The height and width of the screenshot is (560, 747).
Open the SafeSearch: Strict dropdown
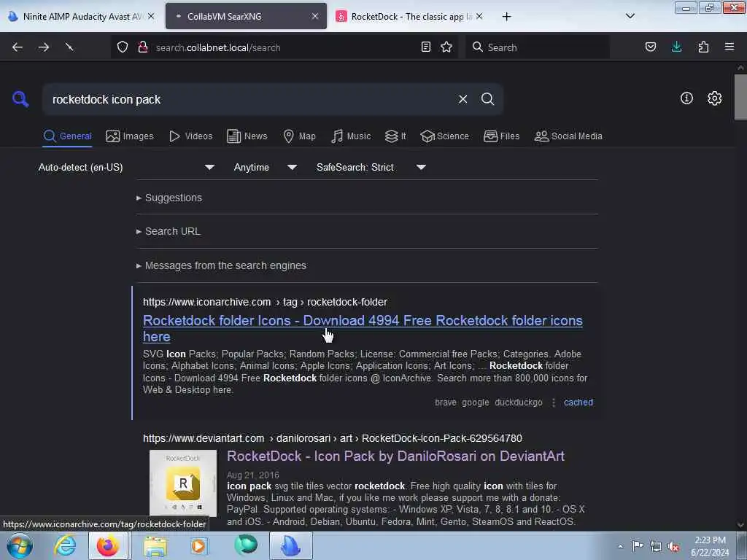371,168
